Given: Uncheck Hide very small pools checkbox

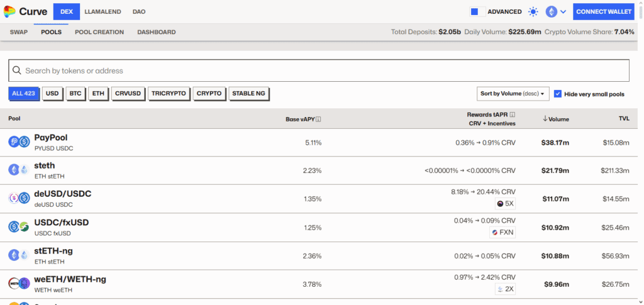Looking at the screenshot, I should click(557, 94).
